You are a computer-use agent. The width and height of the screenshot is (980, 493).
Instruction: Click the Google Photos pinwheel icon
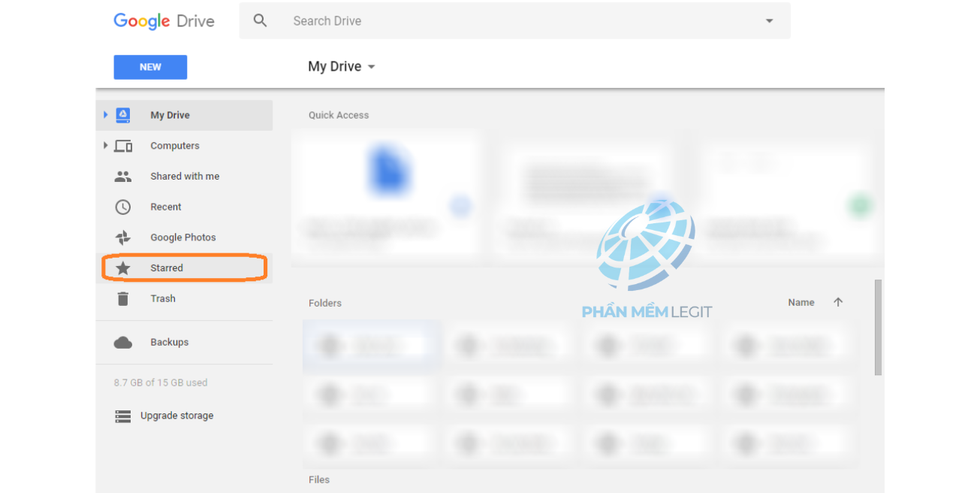[x=123, y=237]
